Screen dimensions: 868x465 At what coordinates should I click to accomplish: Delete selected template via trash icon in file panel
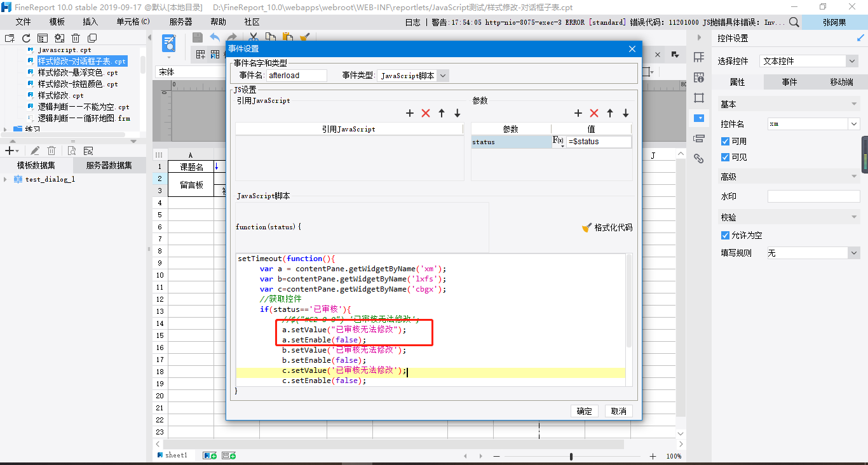pyautogui.click(x=76, y=38)
